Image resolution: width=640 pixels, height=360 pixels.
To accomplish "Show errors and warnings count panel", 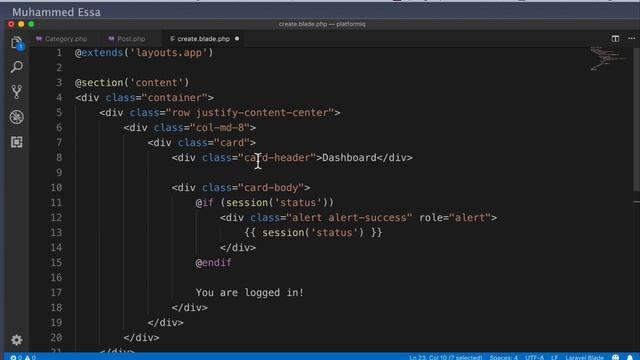I will click(23, 357).
